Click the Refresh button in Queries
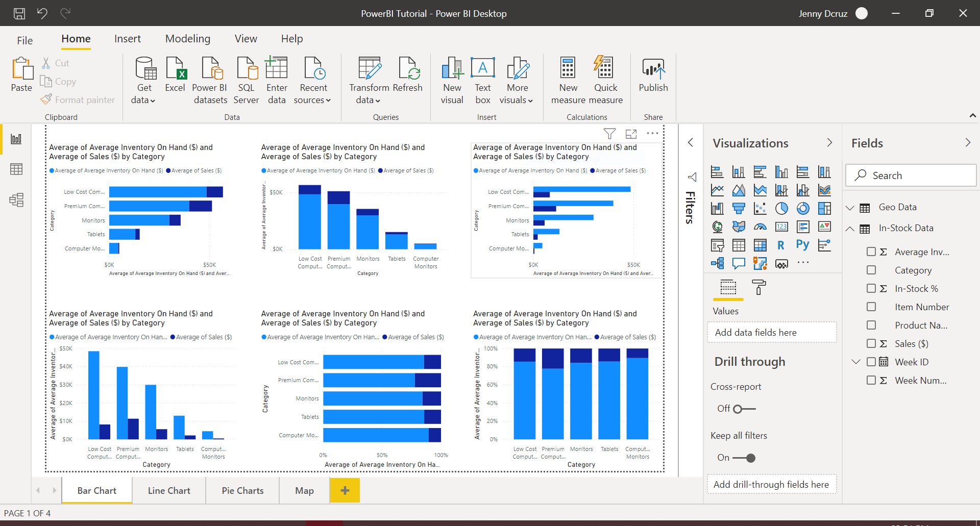The image size is (980, 526). 408,76
